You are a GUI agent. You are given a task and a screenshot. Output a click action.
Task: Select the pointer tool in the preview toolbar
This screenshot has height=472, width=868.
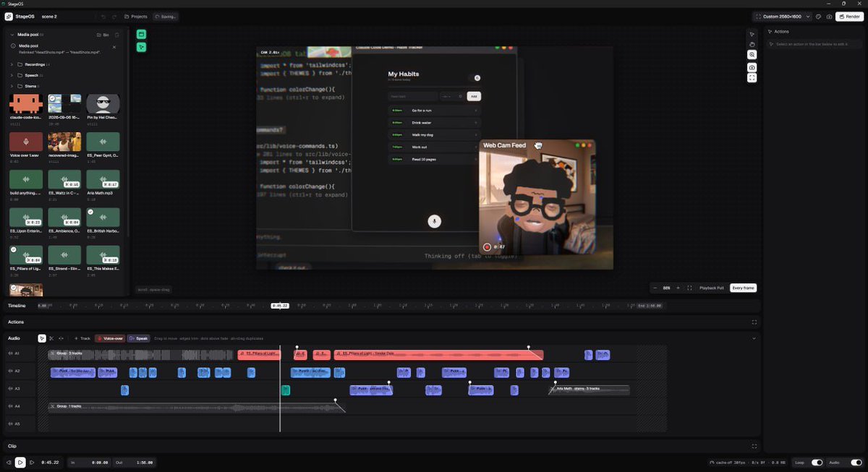(x=752, y=34)
